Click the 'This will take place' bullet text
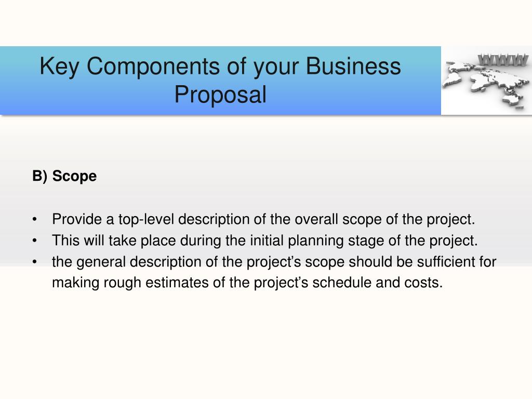Image resolution: width=532 pixels, height=399 pixels. tap(265, 241)
